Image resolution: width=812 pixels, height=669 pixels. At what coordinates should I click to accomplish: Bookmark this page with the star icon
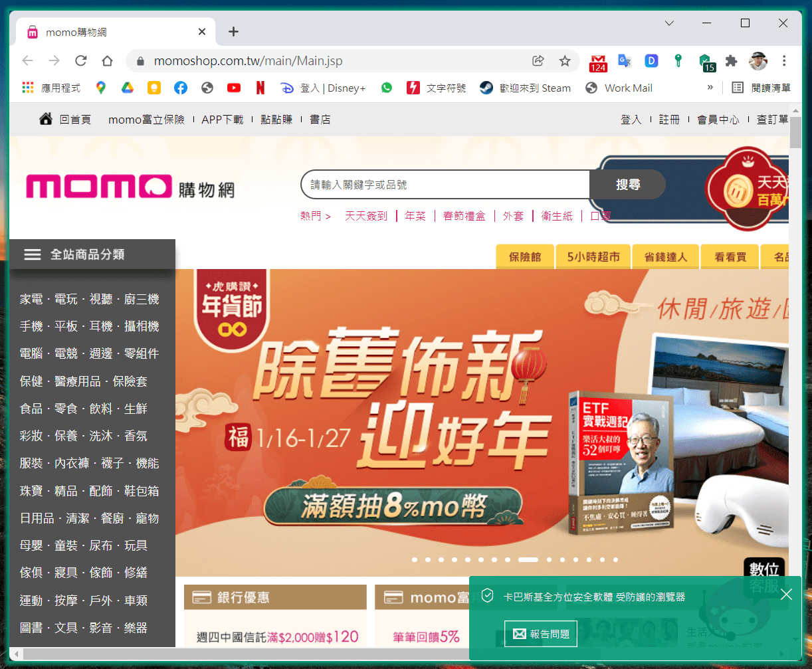tap(565, 61)
